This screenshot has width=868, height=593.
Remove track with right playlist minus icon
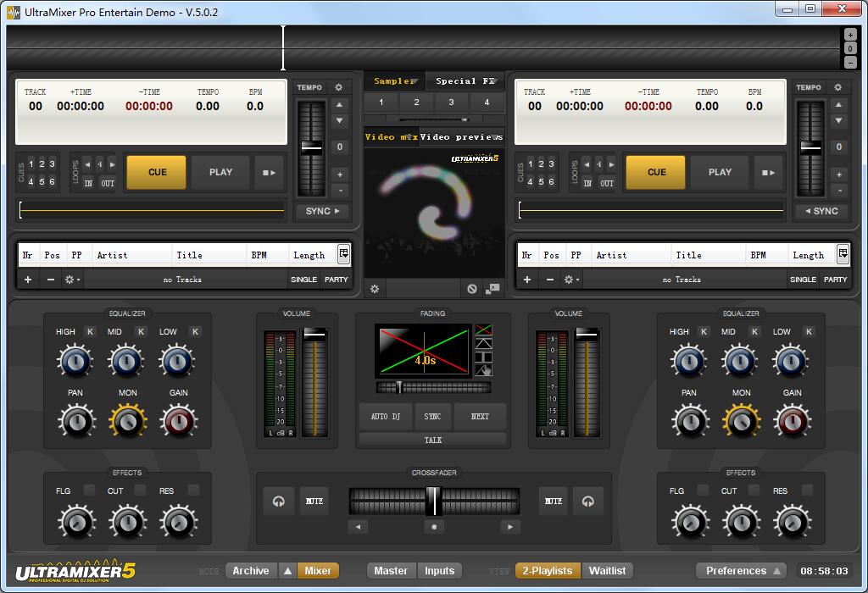549,280
